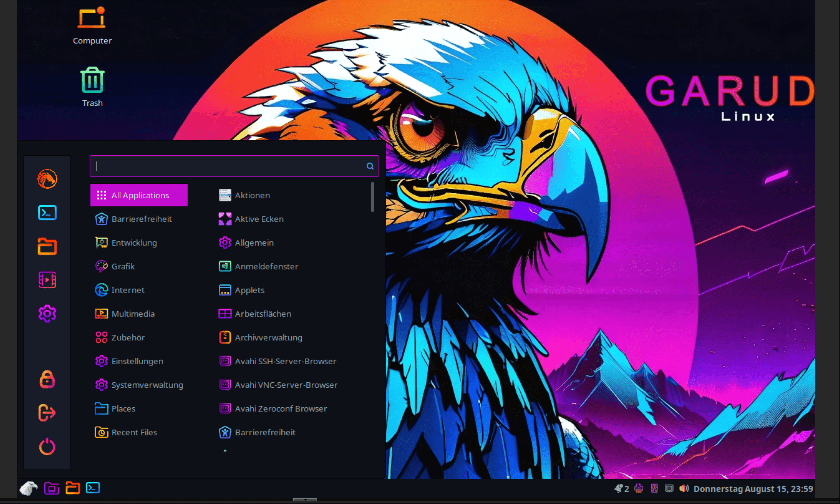Select the Einstellungen category
840x504 pixels.
[139, 361]
